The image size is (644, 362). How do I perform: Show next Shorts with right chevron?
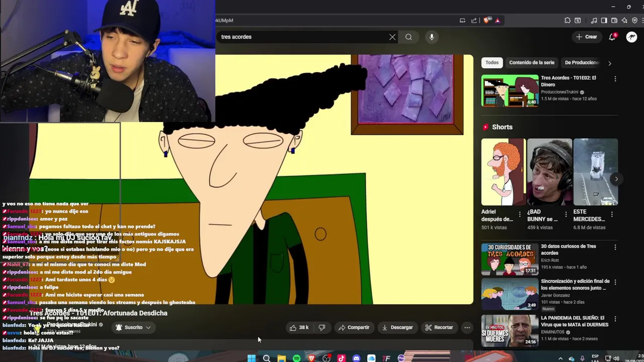click(616, 179)
